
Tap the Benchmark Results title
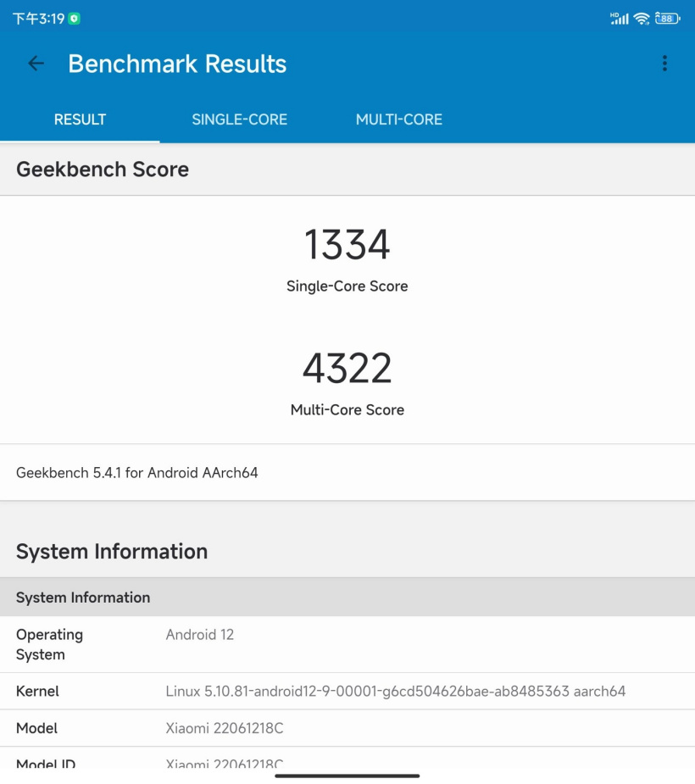coord(177,64)
